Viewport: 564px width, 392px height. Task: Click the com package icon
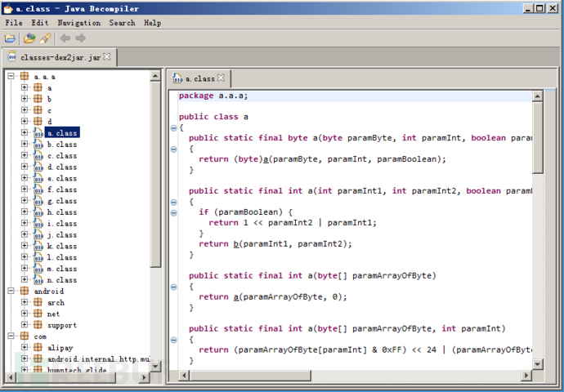[x=25, y=336]
